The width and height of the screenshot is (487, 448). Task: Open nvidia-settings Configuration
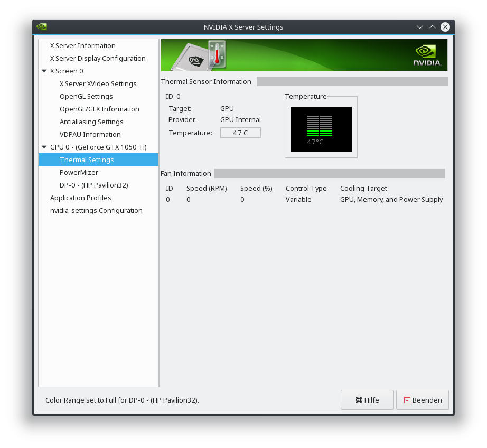(96, 211)
